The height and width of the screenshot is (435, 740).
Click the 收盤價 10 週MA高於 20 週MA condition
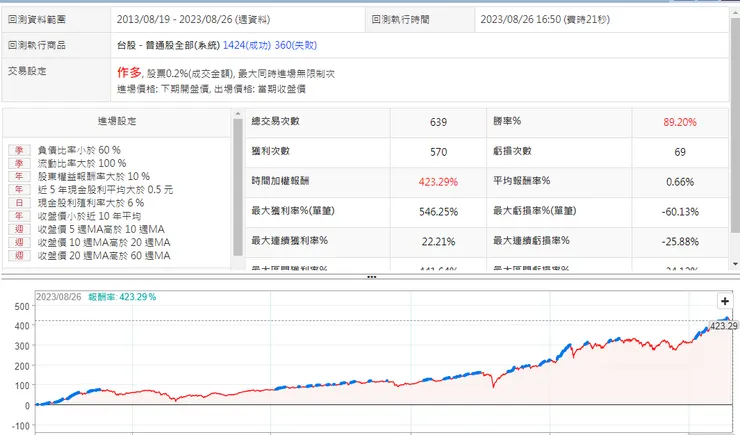point(104,243)
